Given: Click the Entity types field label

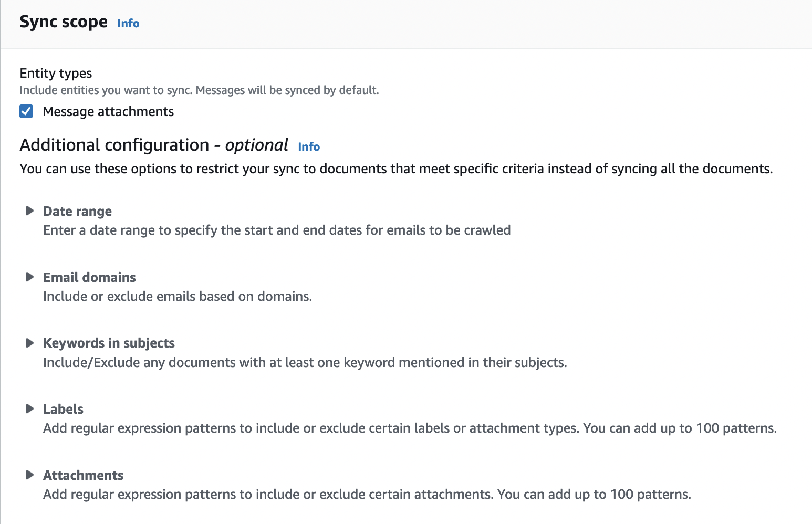Looking at the screenshot, I should [x=56, y=73].
